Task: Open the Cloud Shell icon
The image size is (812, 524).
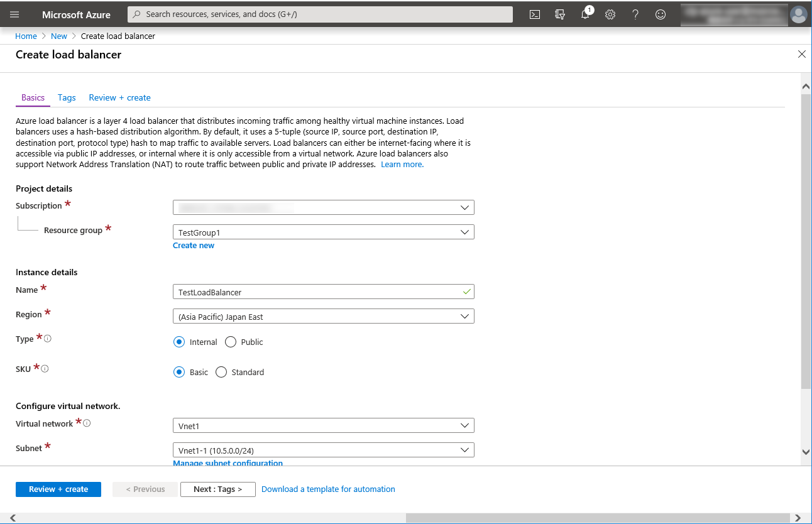Action: pos(534,14)
